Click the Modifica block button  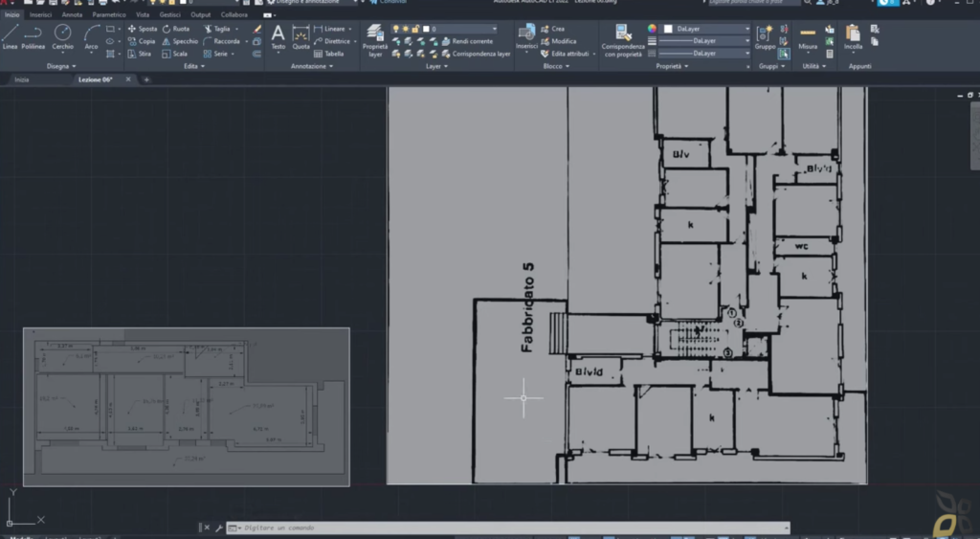tap(558, 41)
